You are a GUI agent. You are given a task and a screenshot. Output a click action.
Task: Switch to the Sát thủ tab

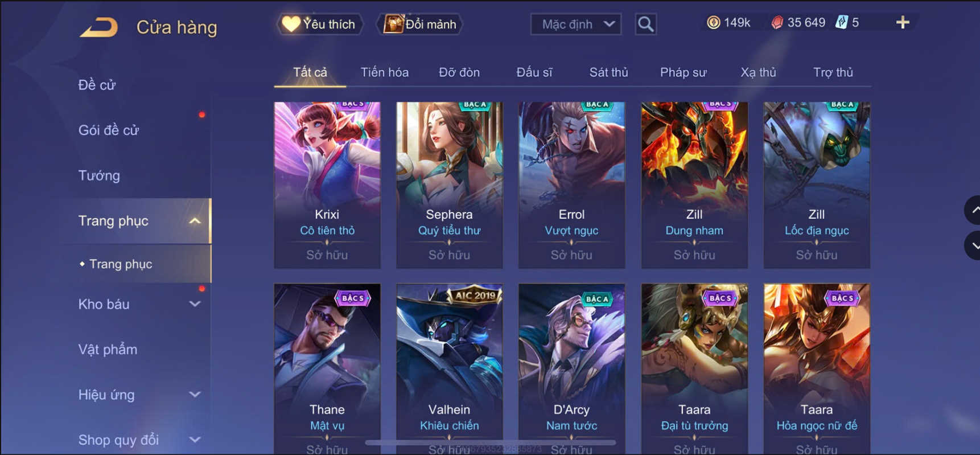tap(608, 72)
